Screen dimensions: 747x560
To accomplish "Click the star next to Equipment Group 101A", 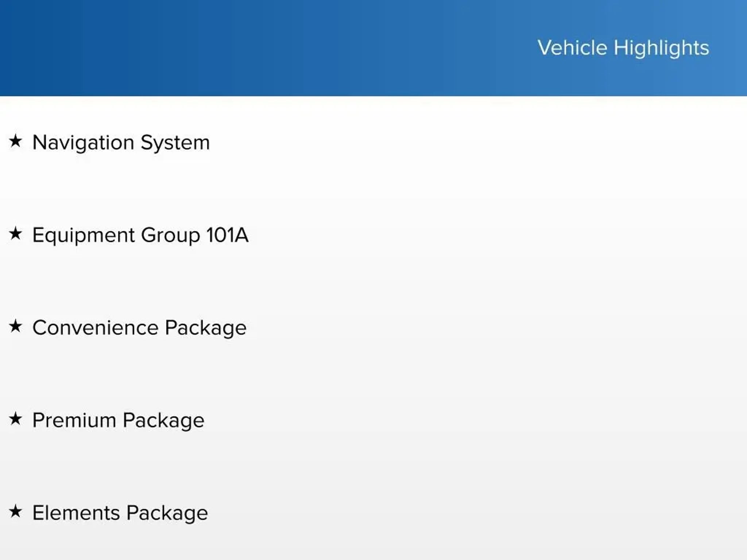I will coord(15,233).
